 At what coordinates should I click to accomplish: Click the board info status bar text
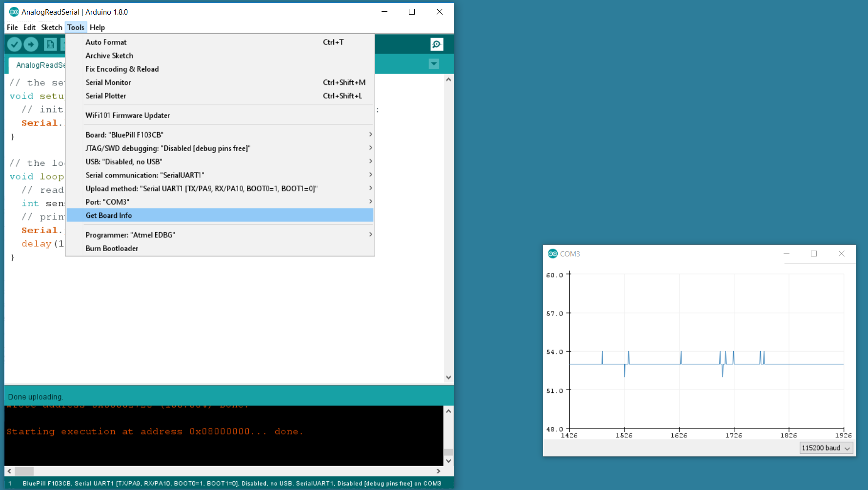click(232, 484)
